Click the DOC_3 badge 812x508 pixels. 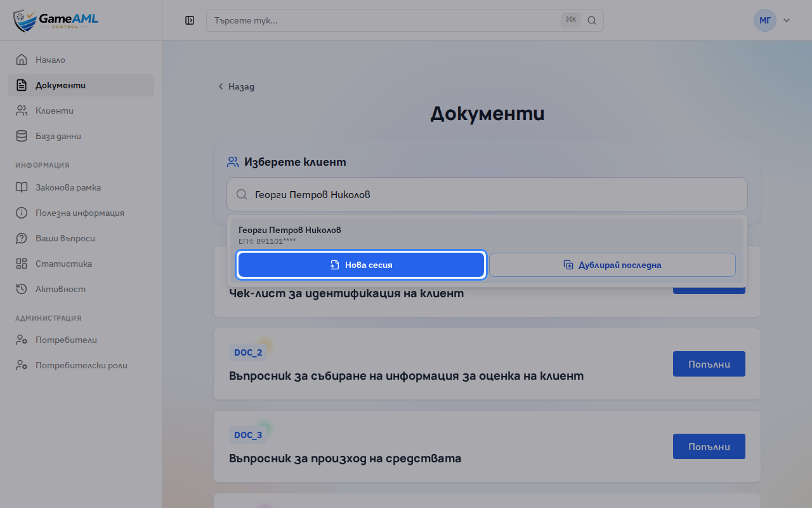(x=248, y=435)
